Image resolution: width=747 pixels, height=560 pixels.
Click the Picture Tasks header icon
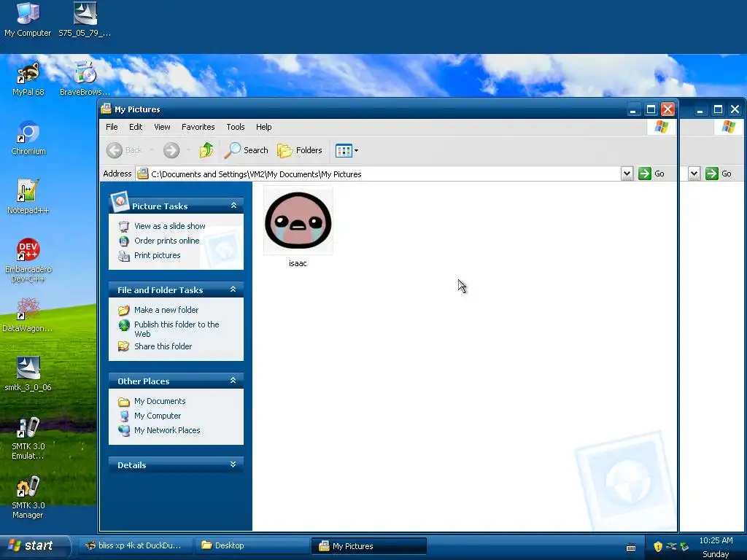click(x=120, y=202)
